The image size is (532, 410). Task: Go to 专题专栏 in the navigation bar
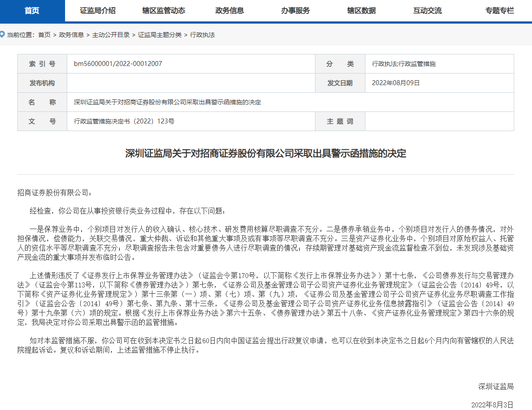click(x=499, y=11)
